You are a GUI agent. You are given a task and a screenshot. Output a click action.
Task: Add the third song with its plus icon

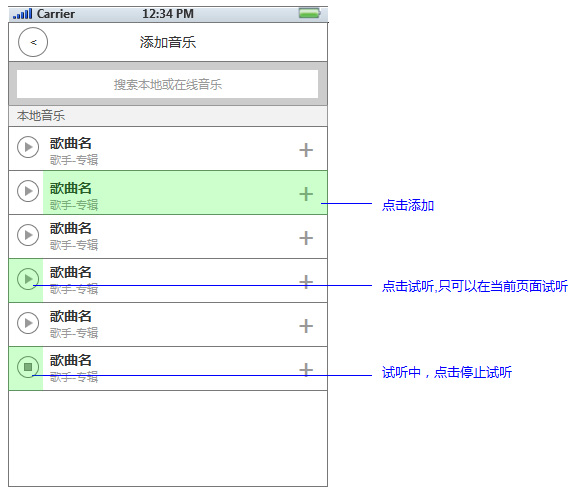pos(306,238)
